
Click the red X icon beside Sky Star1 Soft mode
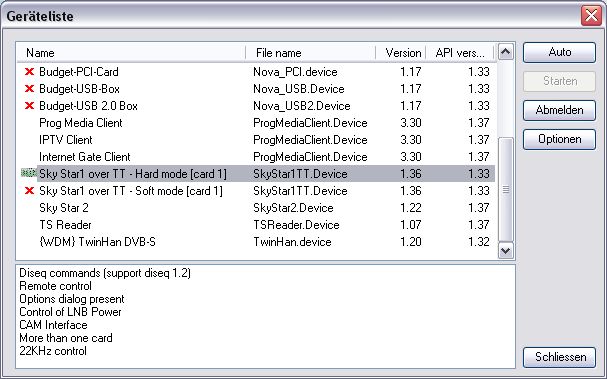(x=29, y=190)
